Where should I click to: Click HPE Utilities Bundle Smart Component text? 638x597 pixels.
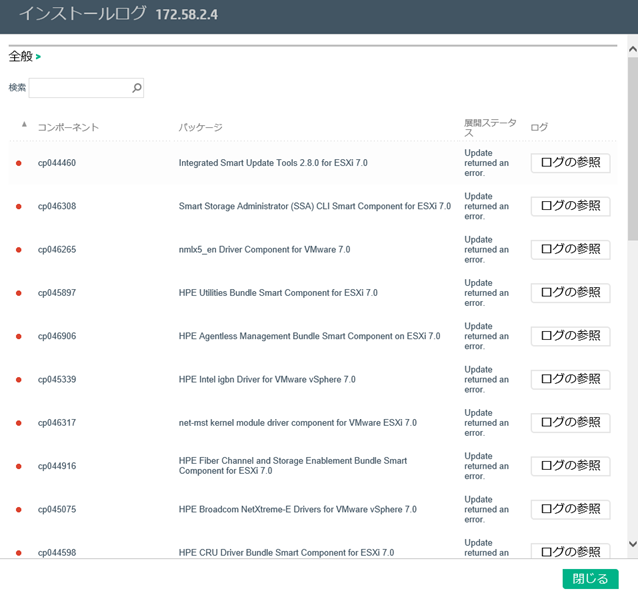point(278,293)
